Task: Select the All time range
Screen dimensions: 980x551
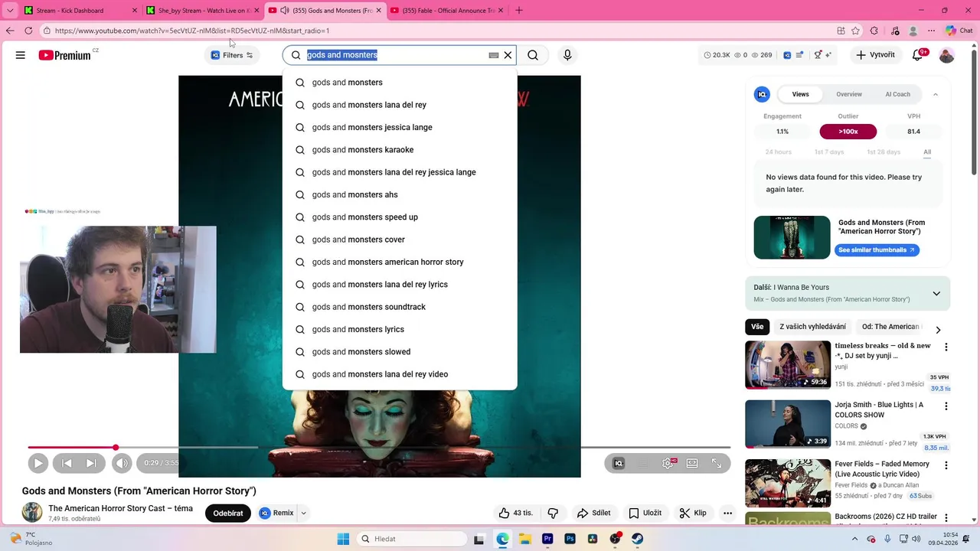Action: coord(927,152)
